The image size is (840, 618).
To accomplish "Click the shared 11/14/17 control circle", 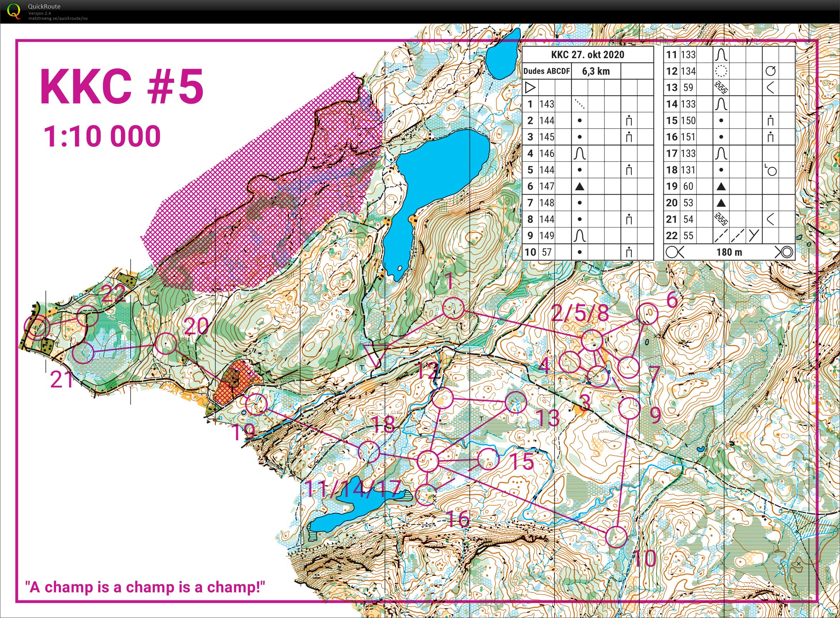I will (428, 461).
